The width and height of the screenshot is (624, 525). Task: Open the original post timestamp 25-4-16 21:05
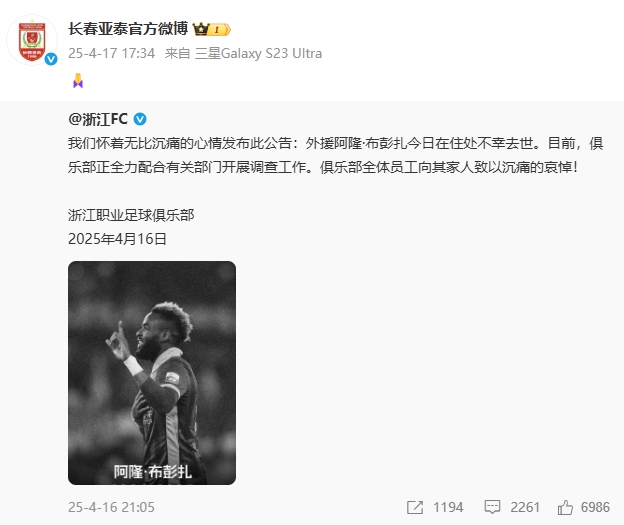[111, 507]
